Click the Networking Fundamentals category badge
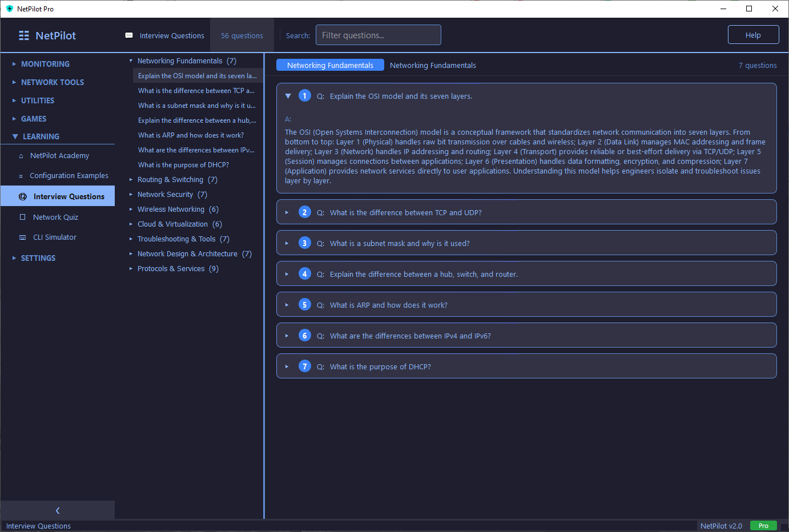789x532 pixels. [330, 65]
